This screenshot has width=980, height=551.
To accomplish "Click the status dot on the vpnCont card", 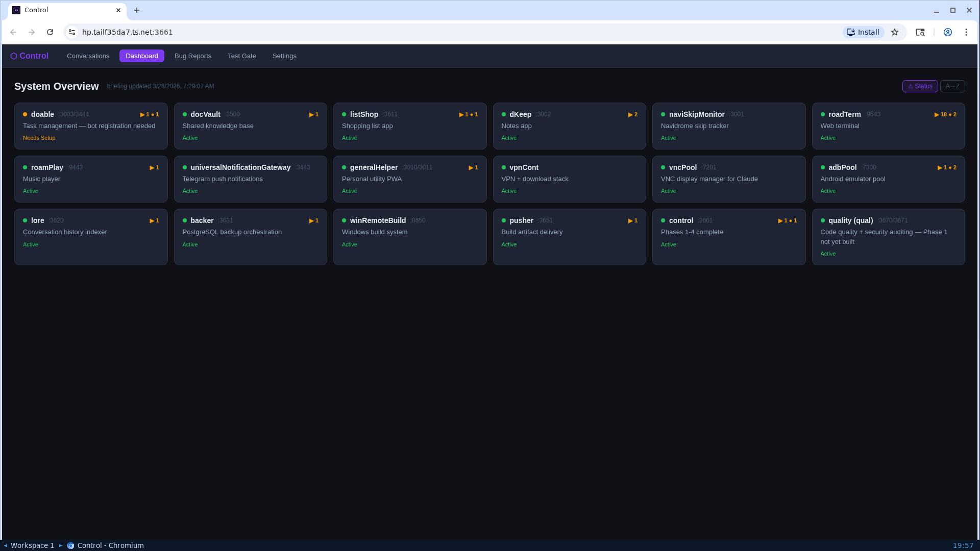I will coord(503,167).
